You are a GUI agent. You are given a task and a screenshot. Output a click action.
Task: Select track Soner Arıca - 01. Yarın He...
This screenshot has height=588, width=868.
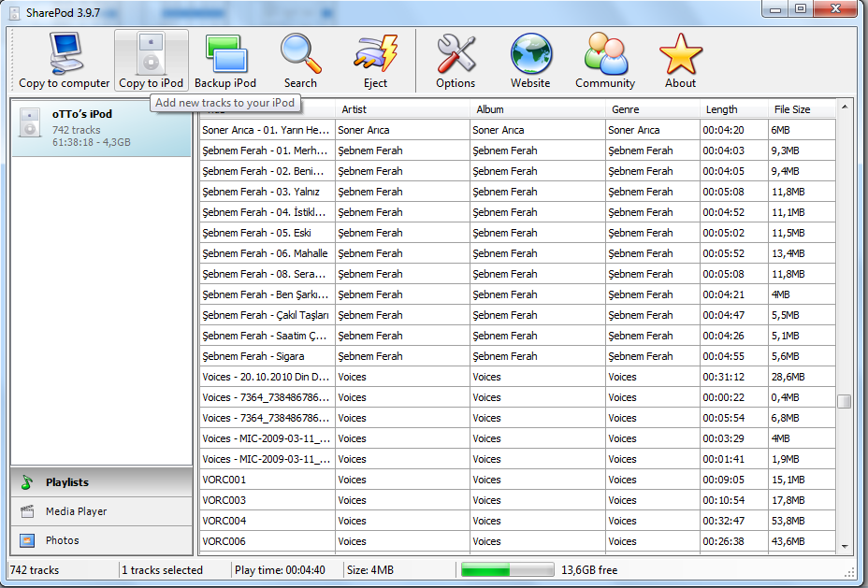[x=517, y=130]
